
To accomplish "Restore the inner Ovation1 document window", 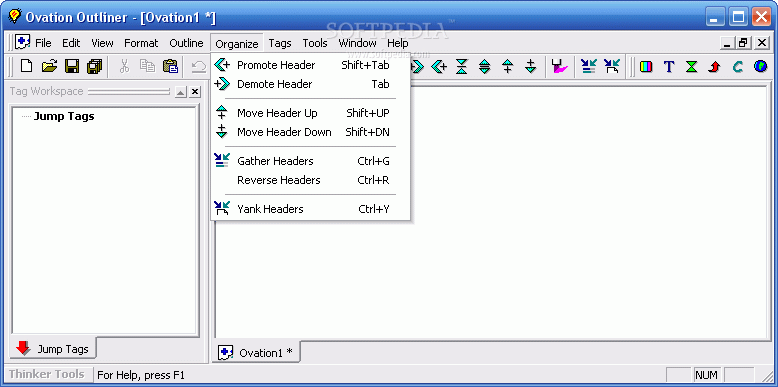I will point(743,43).
